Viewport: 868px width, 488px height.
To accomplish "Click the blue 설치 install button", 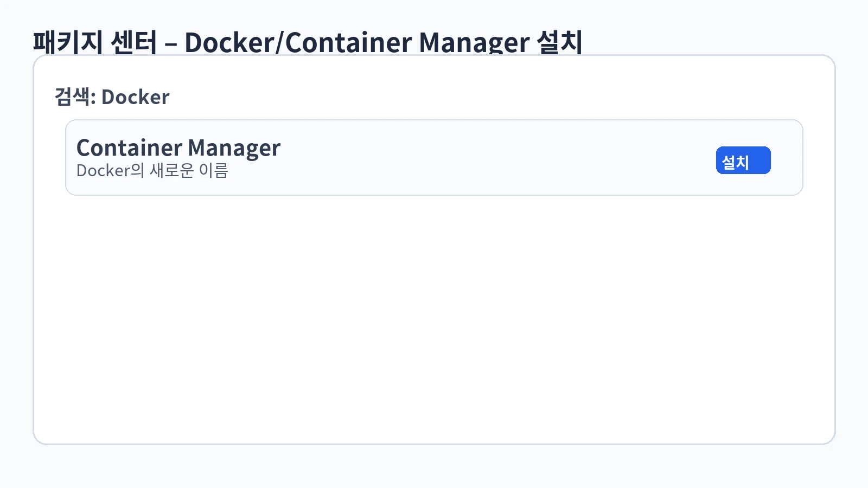I will pos(743,160).
